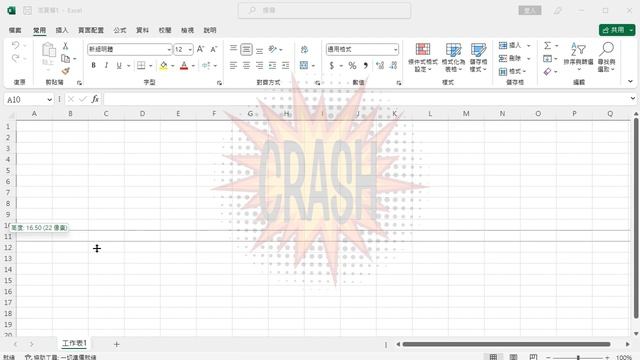The width and height of the screenshot is (640, 360).
Task: Toggle middle vertical alignment
Action: pos(246,49)
